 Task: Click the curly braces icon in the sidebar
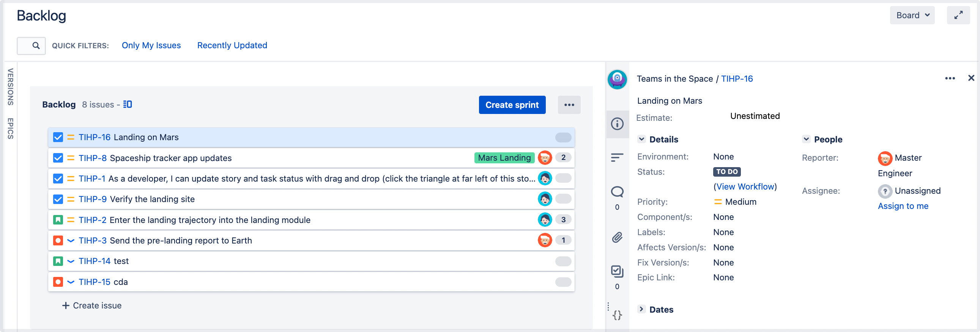(617, 315)
